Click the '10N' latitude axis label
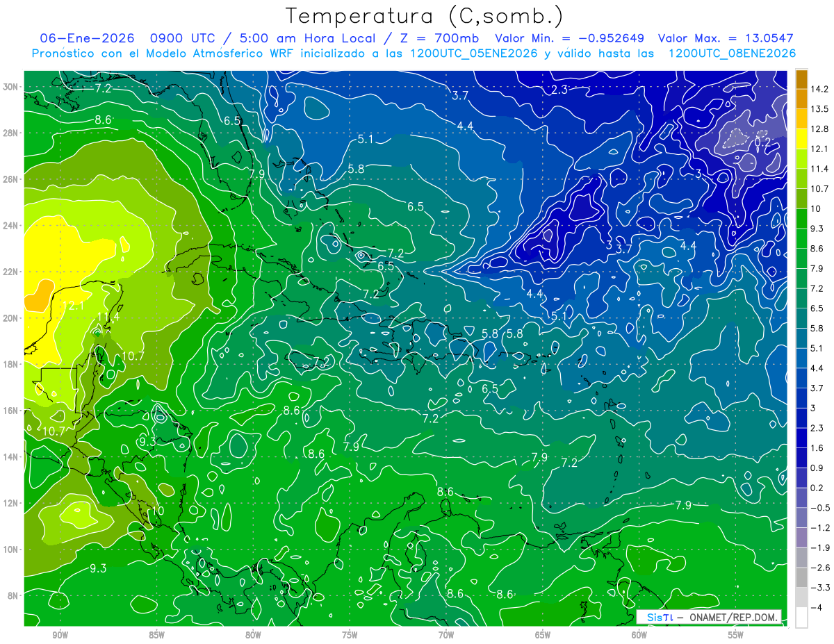 [x=11, y=550]
